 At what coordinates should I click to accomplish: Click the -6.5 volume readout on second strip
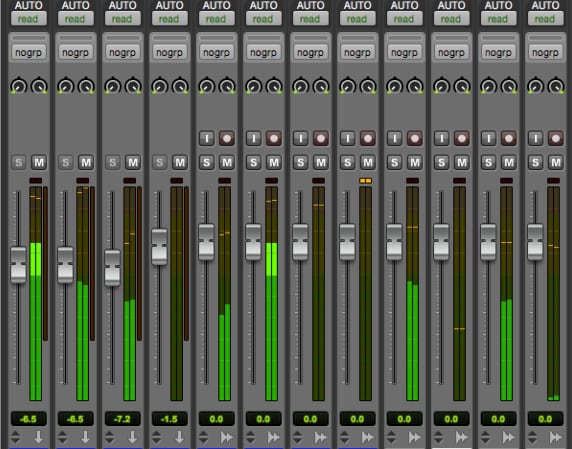tap(75, 419)
